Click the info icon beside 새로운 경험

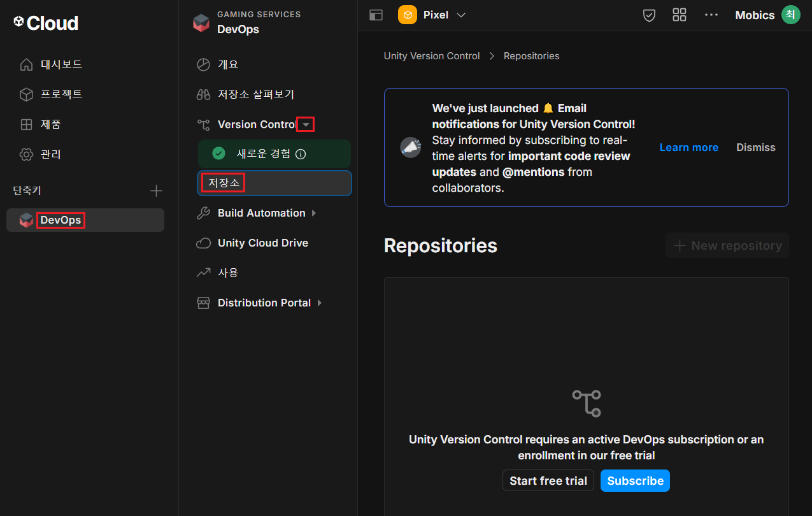[x=301, y=154]
